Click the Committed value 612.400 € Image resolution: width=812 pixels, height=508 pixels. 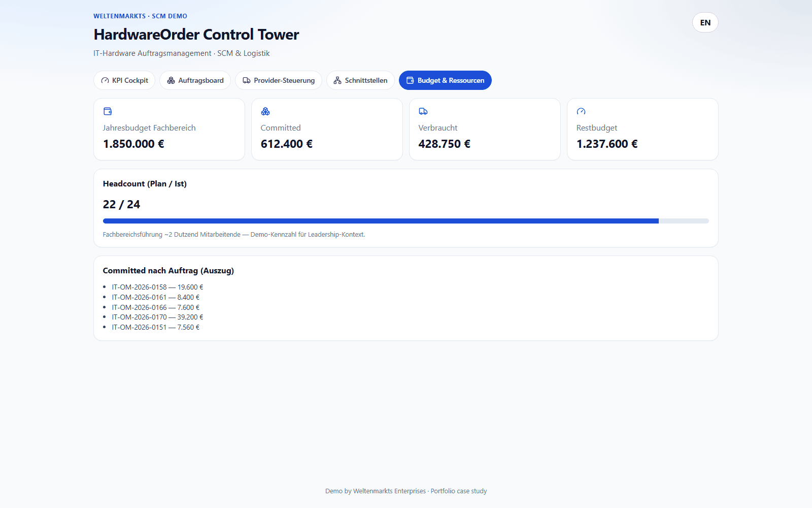click(287, 144)
